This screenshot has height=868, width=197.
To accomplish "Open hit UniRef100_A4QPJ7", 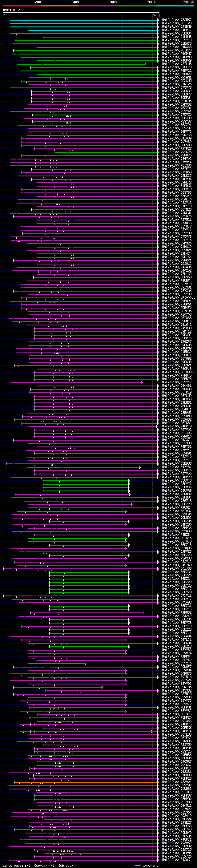I will click(x=177, y=30).
